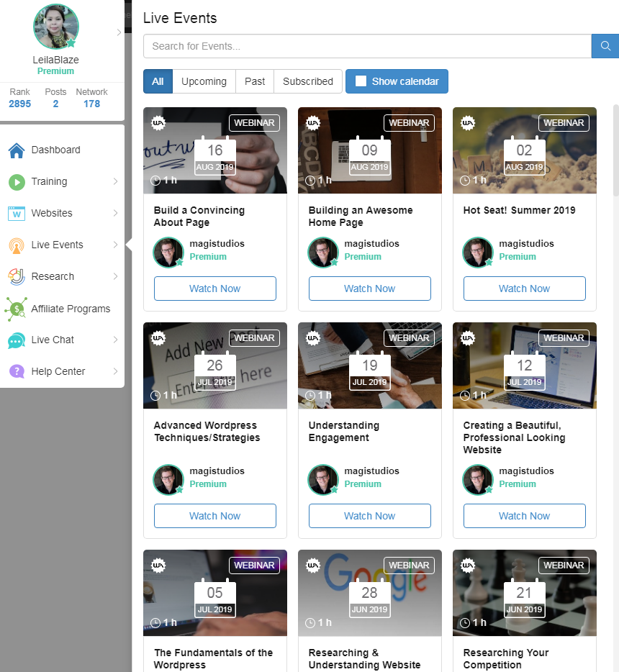Expand the Websites menu chevron
Viewport: 619px width, 672px height.
[x=115, y=213]
